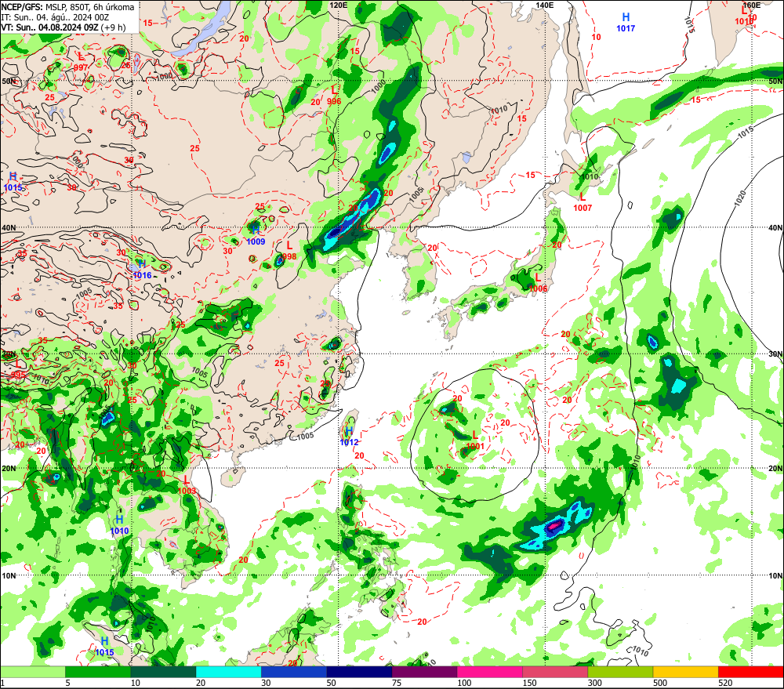Click the olive 300–500 mm legend swatch
784x689 pixels.
pyautogui.click(x=620, y=672)
